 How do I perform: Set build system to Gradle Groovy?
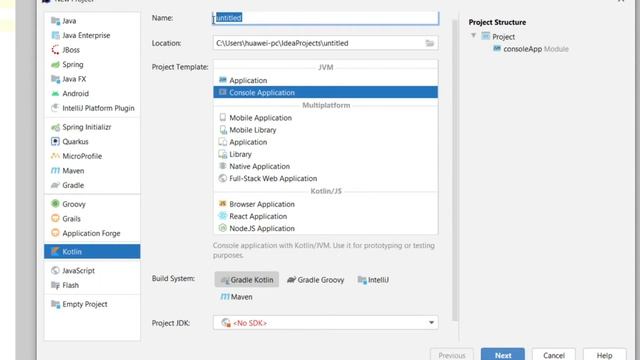coord(316,280)
